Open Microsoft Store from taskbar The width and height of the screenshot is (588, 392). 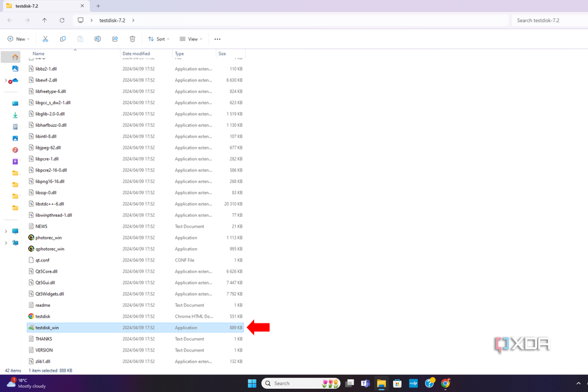point(397,383)
